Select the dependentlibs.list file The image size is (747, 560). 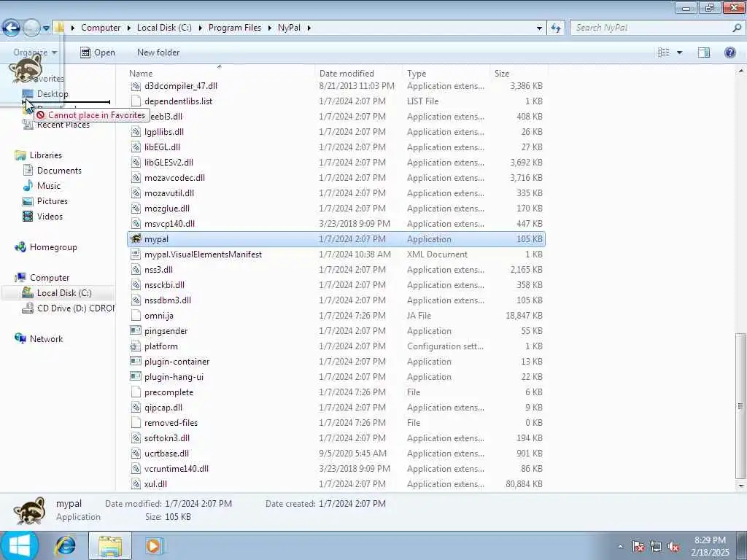pos(178,101)
